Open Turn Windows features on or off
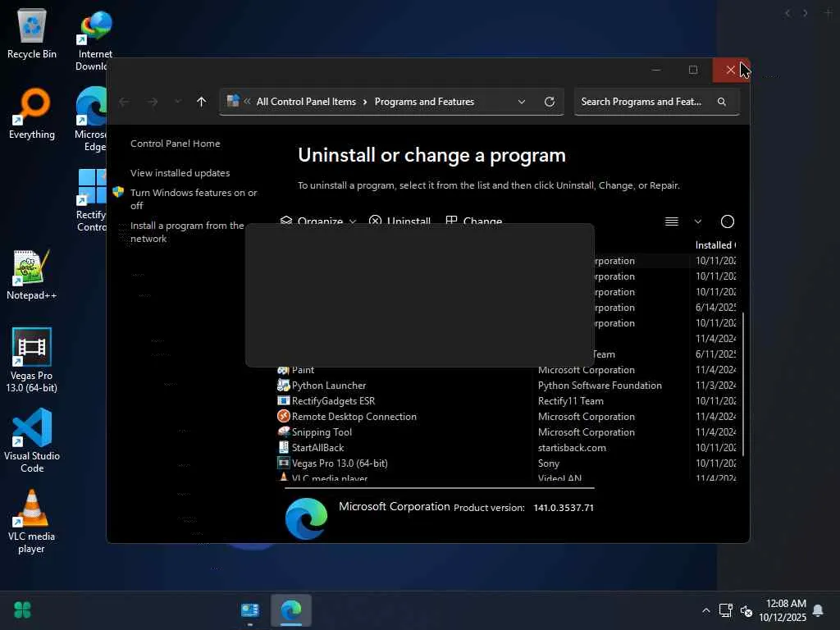 194,199
